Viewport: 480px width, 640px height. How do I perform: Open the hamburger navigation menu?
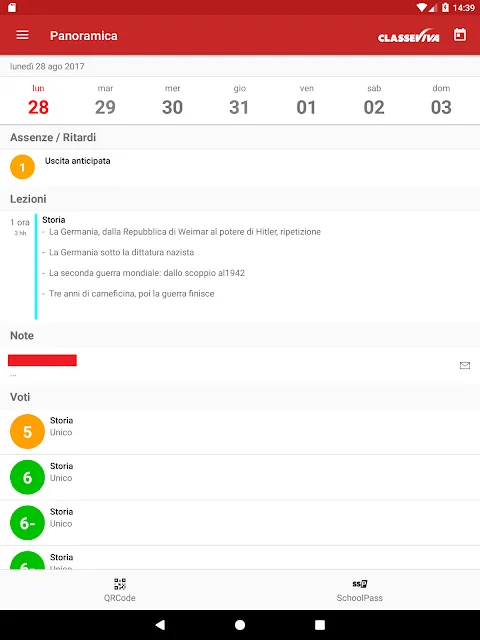point(22,36)
